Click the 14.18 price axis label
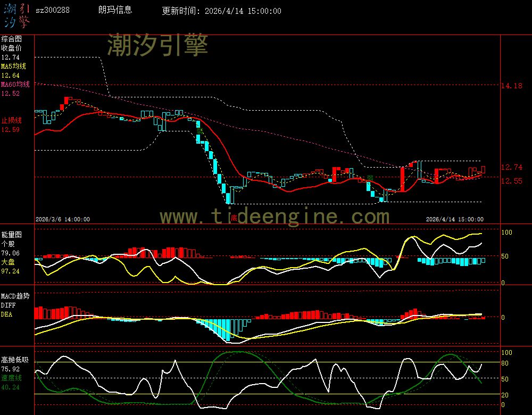This screenshot has height=415, width=532. [511, 86]
